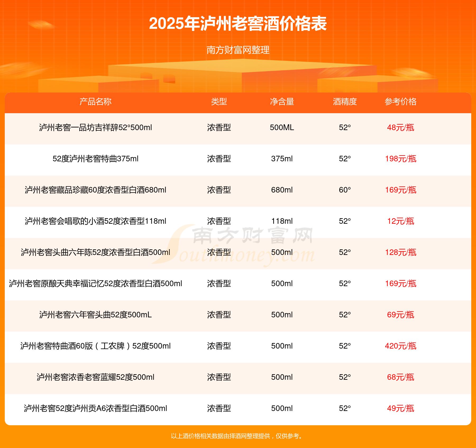Select 泸州老窖一品坊吉祥辞52°500ml product name
The height and width of the screenshot is (448, 476).
[x=95, y=127]
